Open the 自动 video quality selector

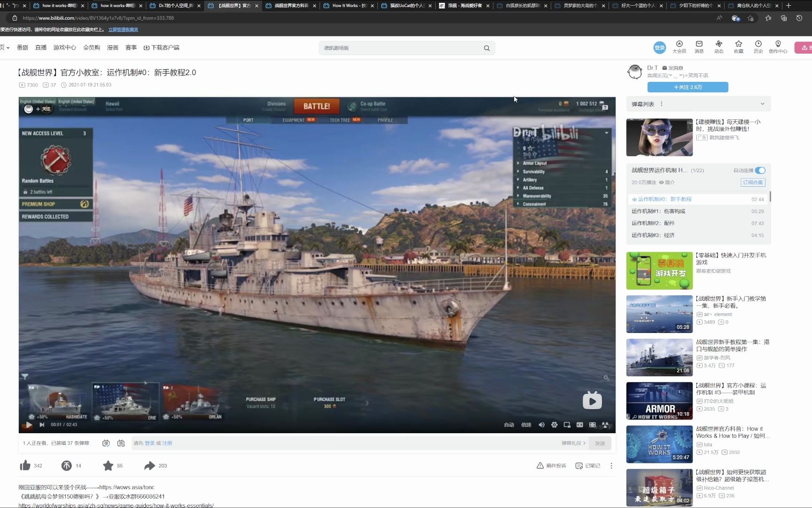[x=509, y=425]
